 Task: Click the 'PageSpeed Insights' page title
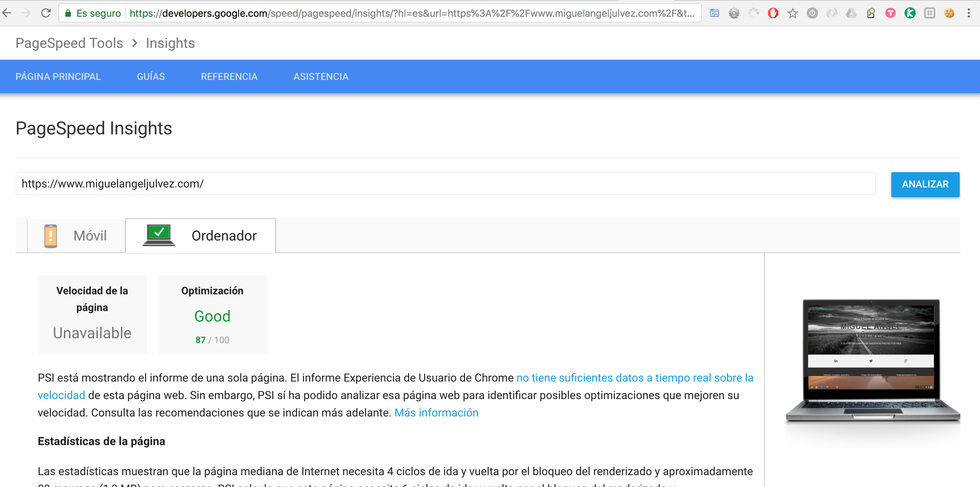point(94,128)
